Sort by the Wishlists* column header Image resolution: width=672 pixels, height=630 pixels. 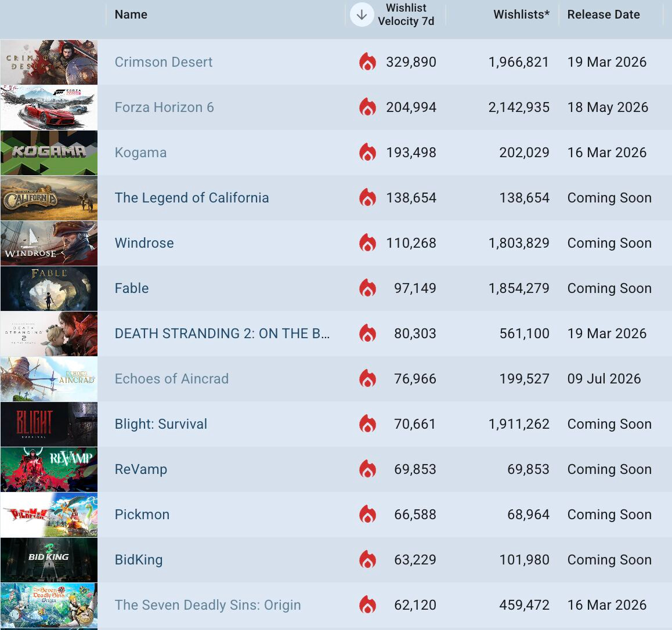click(x=521, y=15)
